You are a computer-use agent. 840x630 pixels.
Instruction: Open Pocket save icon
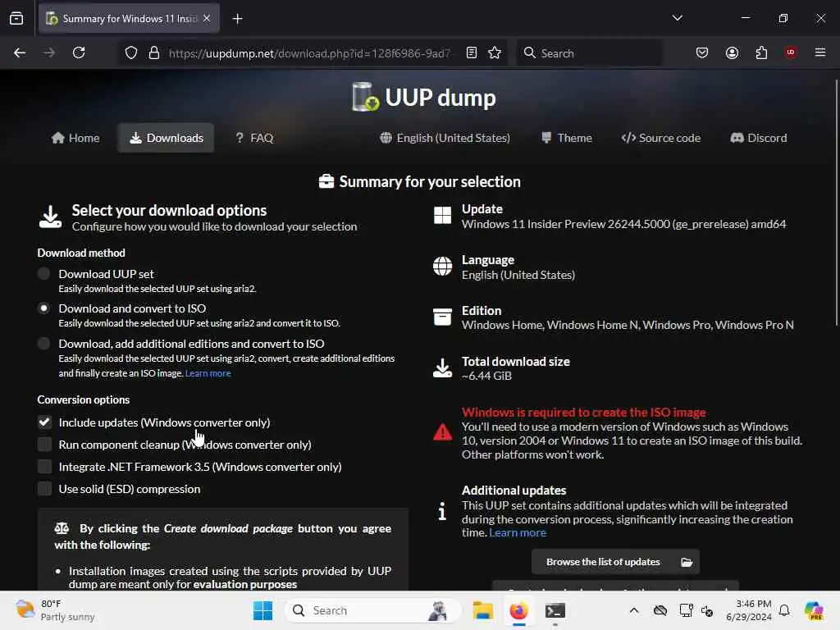pyautogui.click(x=702, y=52)
